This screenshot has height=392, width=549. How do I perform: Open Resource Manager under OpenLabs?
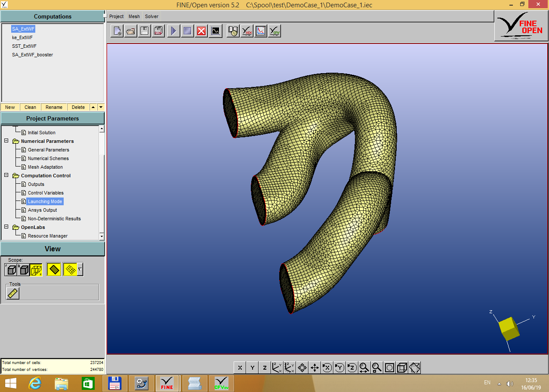click(x=48, y=236)
